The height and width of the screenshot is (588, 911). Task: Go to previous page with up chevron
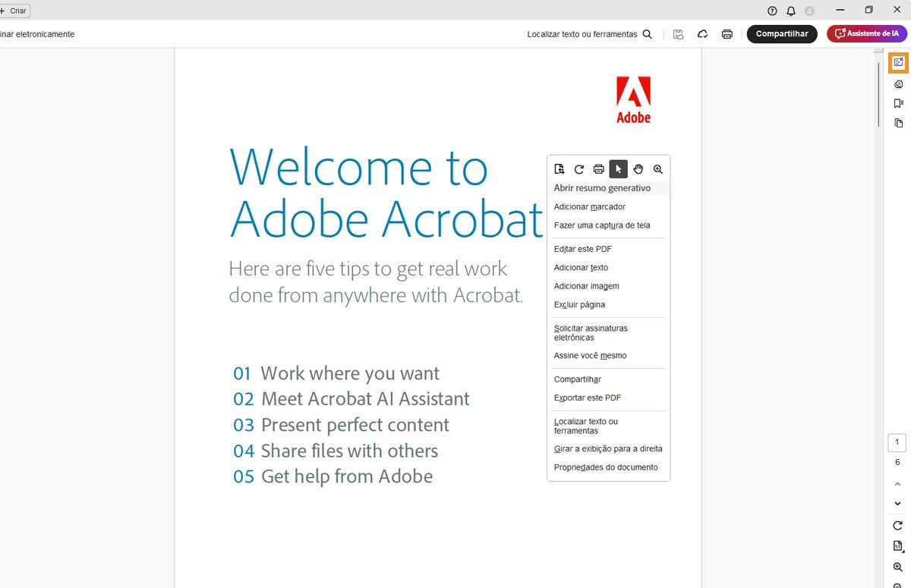click(x=897, y=484)
